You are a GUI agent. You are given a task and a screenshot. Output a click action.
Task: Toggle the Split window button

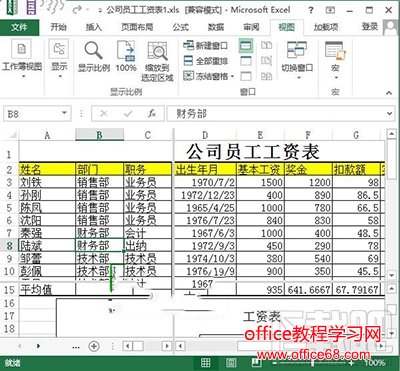246,46
